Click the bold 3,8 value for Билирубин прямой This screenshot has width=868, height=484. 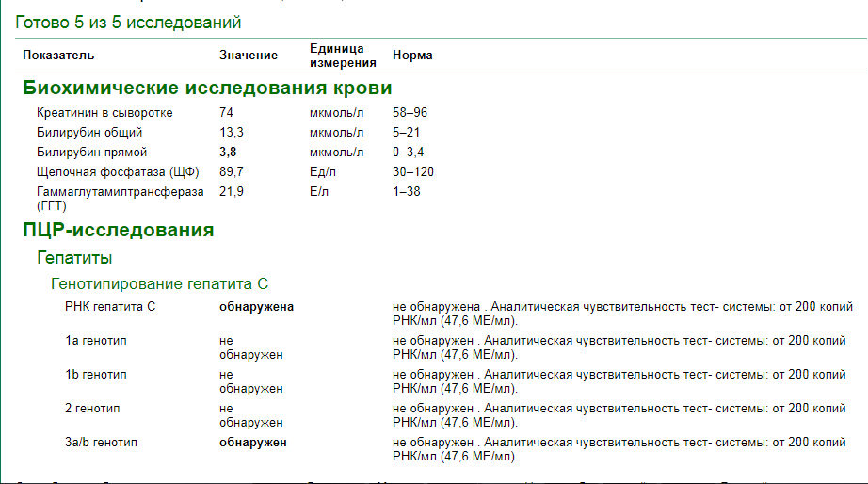pyautogui.click(x=229, y=153)
